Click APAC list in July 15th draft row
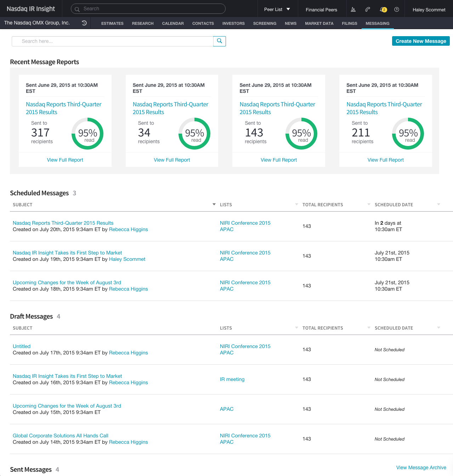This screenshot has height=476, width=453. 227,409
